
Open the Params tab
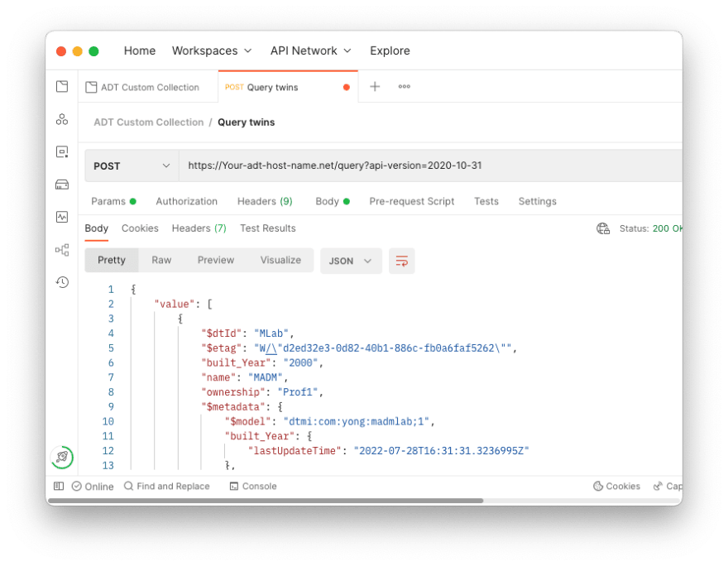[x=113, y=201]
